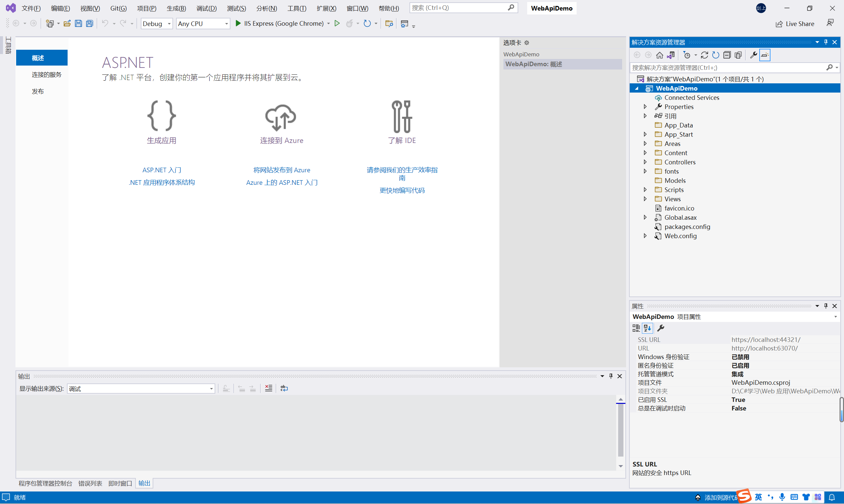Click the Home icon in Solution Explorer
This screenshot has width=844, height=504.
click(x=659, y=55)
